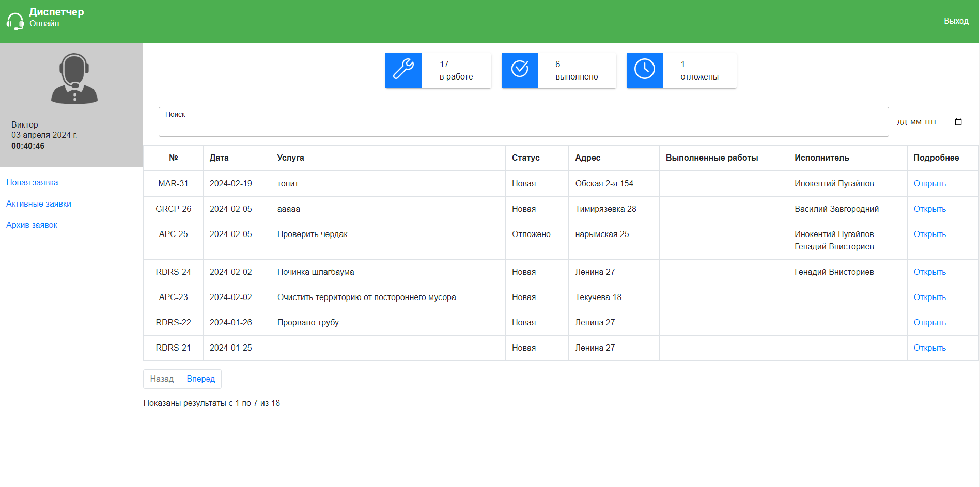Open details for request MAR-31
Image resolution: width=980 pixels, height=487 pixels.
pyautogui.click(x=929, y=183)
